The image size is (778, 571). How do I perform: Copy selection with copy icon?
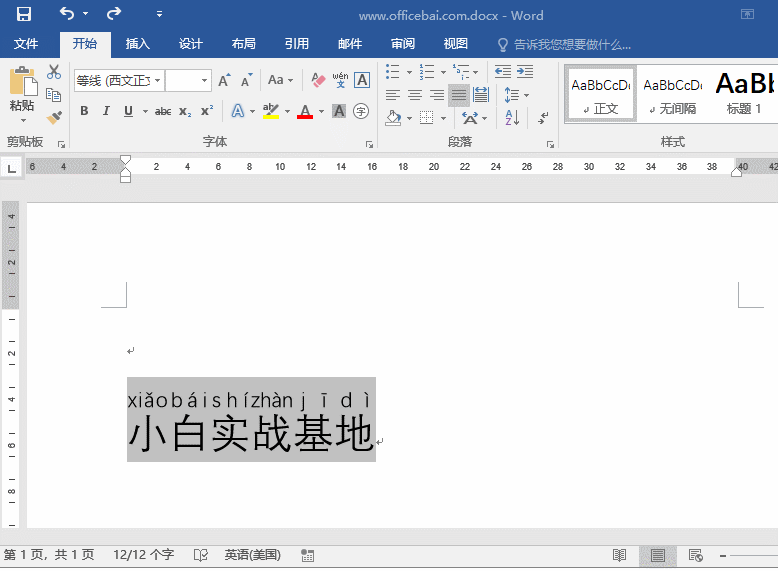[54, 94]
